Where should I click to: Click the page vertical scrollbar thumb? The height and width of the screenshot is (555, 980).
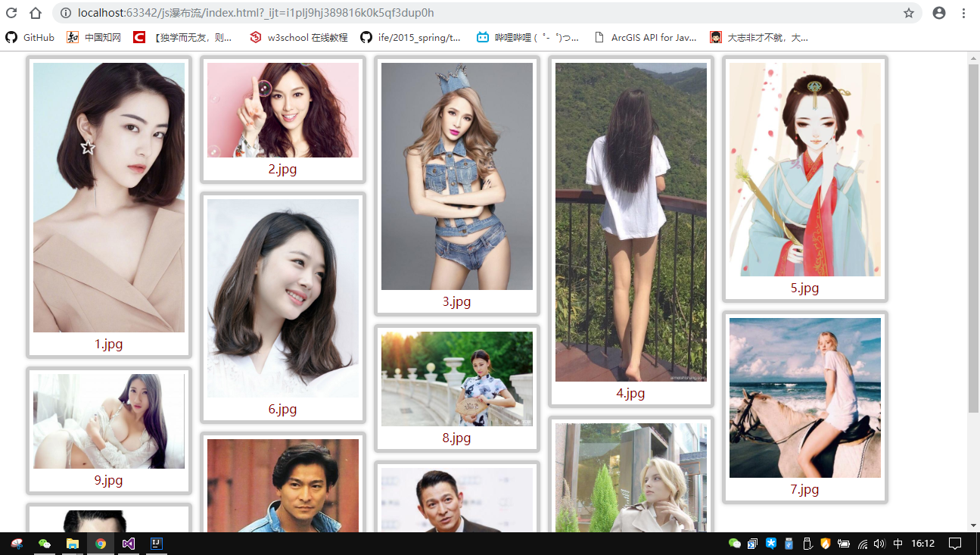point(973,238)
